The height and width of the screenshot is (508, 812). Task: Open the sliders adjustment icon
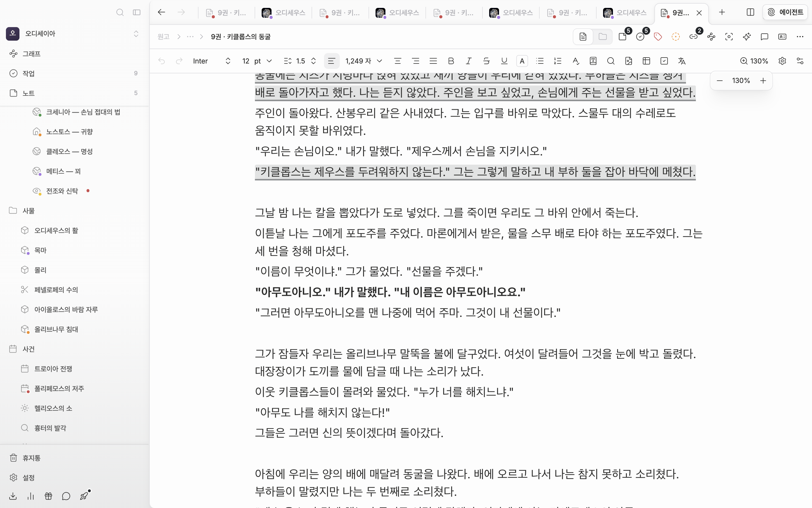pos(800,61)
